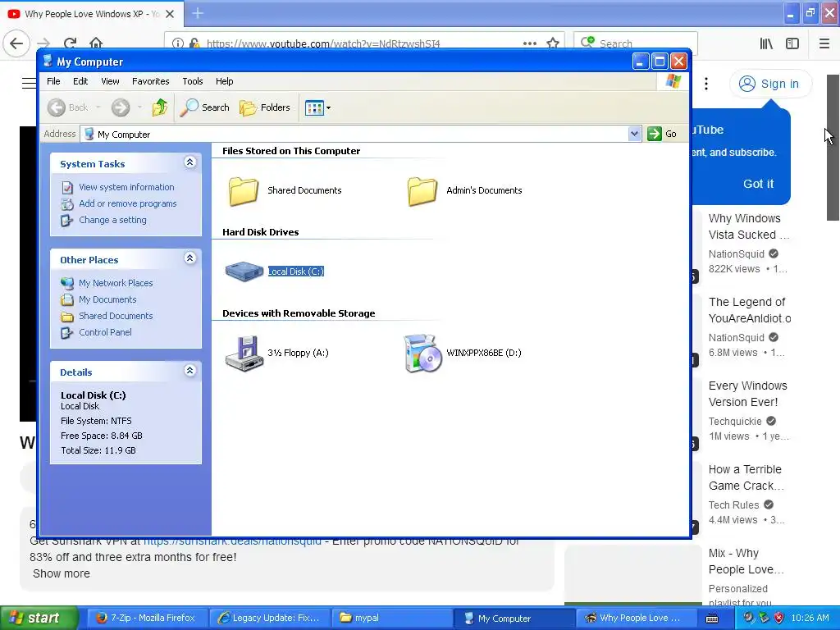Open My Documents in Other Places
Screen dimensions: 840x630
(x=107, y=299)
